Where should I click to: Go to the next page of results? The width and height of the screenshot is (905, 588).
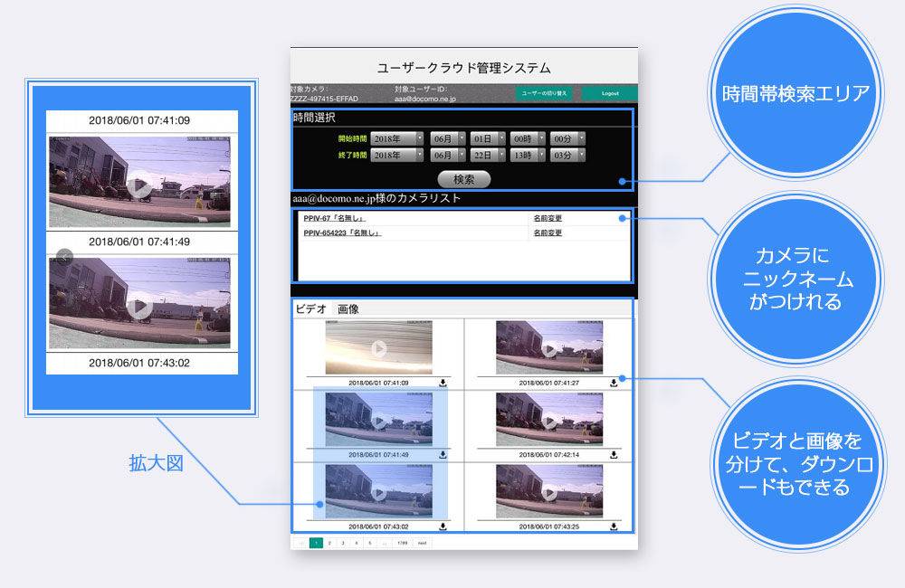(422, 543)
